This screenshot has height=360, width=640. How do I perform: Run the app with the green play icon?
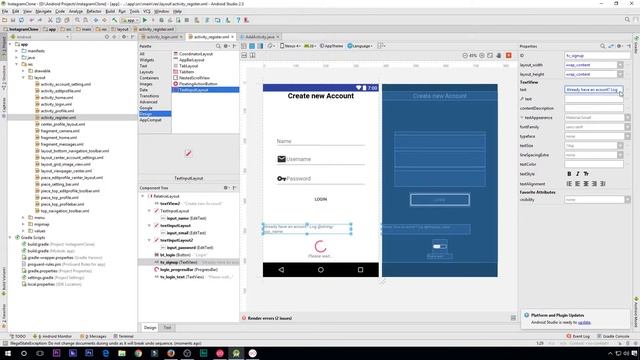[144, 20]
